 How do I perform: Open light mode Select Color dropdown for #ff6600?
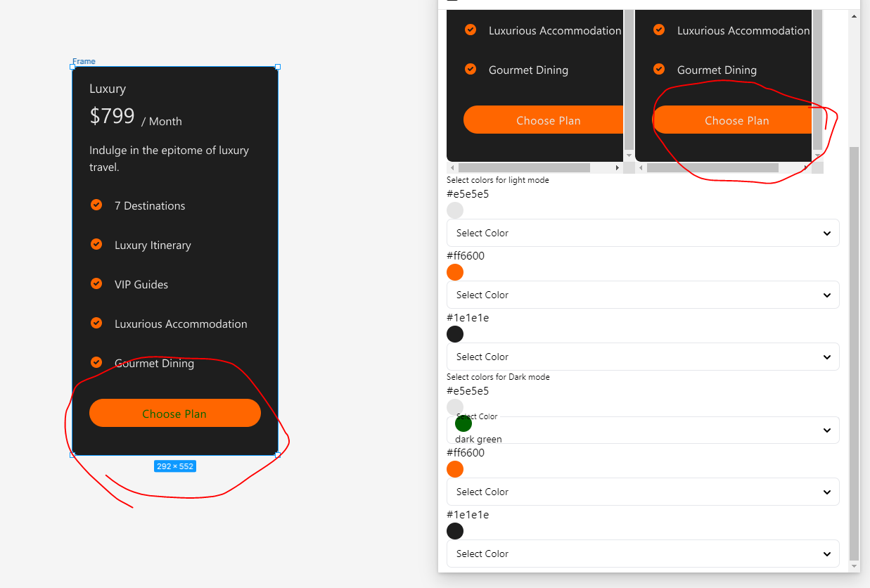[x=643, y=295]
